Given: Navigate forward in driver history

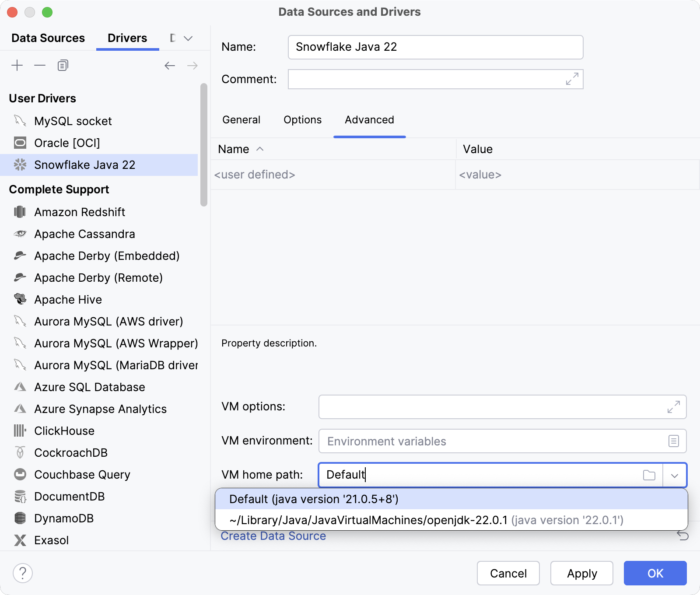Looking at the screenshot, I should coord(192,65).
